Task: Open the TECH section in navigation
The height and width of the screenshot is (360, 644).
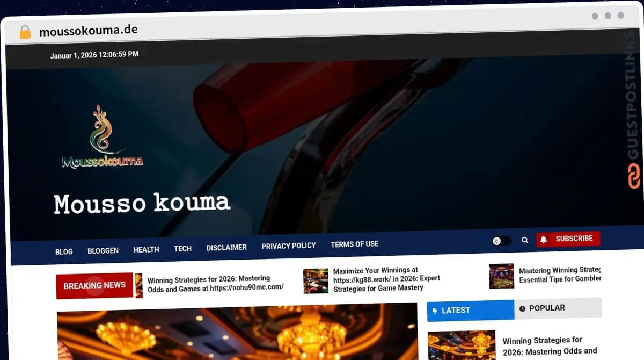Action: [x=182, y=248]
